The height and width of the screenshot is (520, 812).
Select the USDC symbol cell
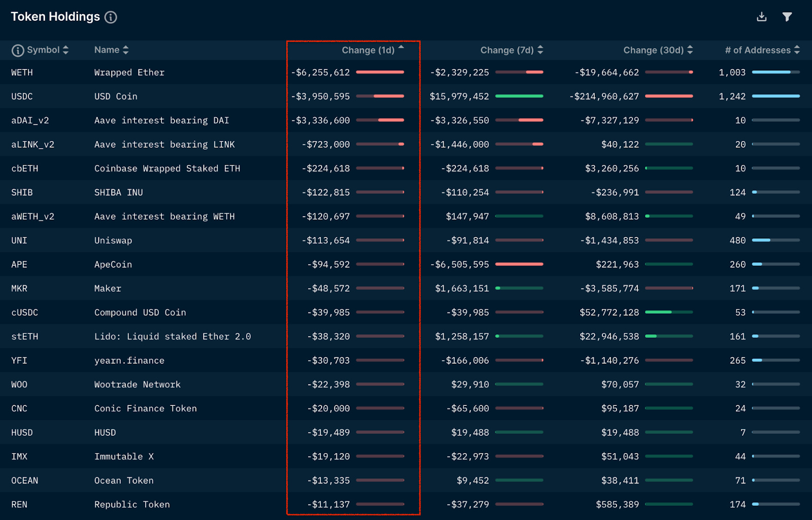click(x=22, y=96)
